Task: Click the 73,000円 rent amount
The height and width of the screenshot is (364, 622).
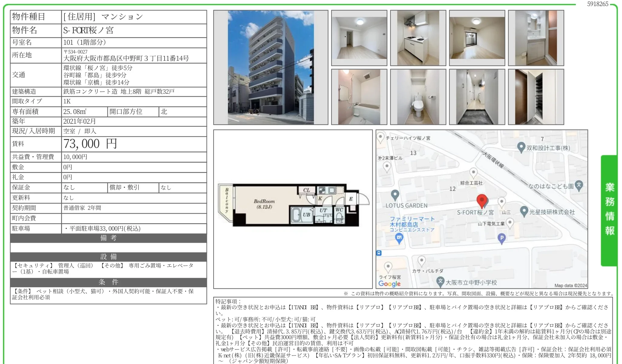Action: click(90, 144)
